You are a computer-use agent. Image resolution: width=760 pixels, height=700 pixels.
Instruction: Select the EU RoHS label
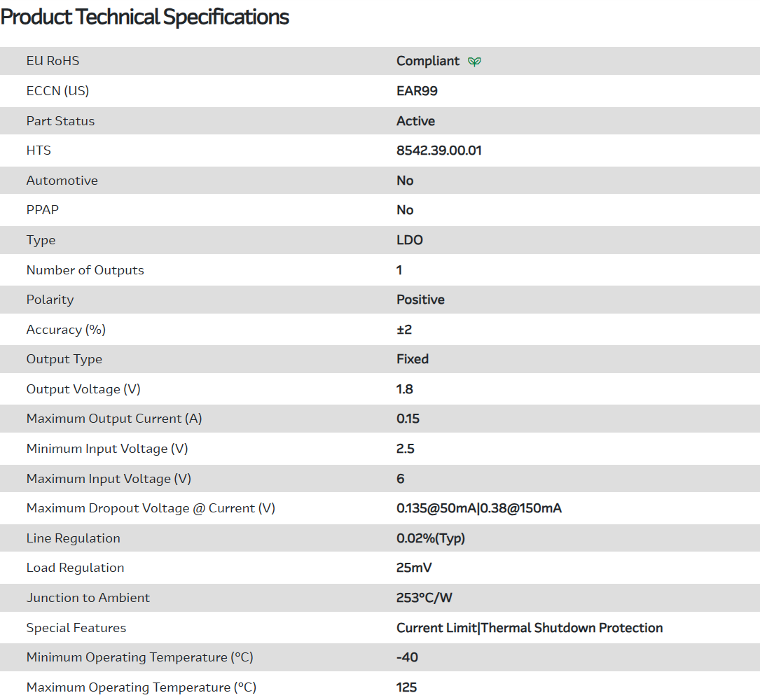(53, 61)
